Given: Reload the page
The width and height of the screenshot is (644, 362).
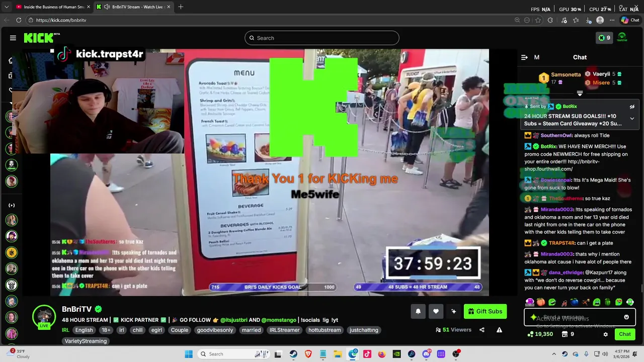Looking at the screenshot, I should coord(19,20).
